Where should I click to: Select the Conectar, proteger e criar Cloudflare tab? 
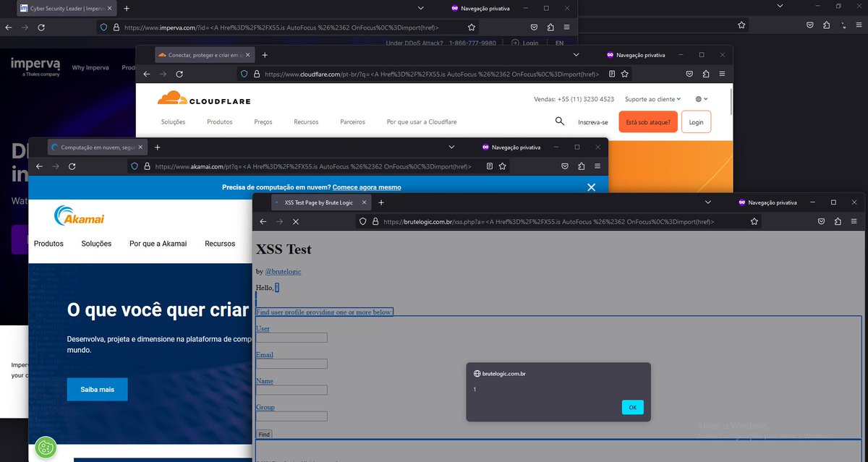[205, 55]
